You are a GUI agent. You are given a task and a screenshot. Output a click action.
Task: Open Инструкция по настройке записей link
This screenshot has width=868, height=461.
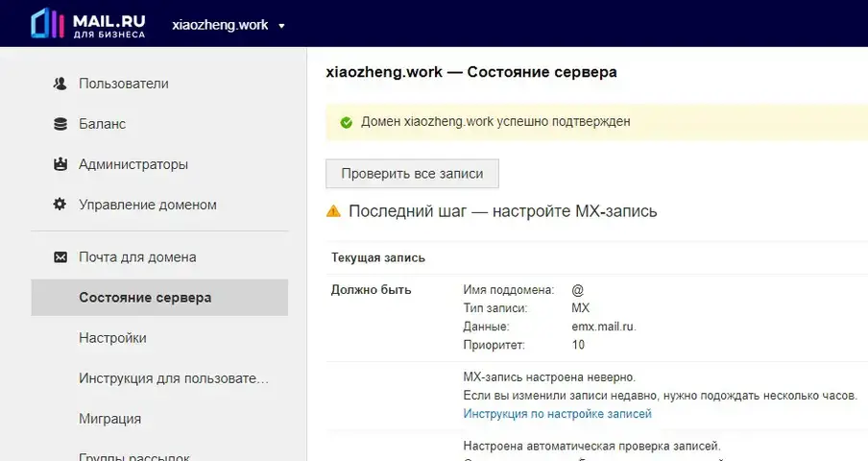pyautogui.click(x=558, y=414)
